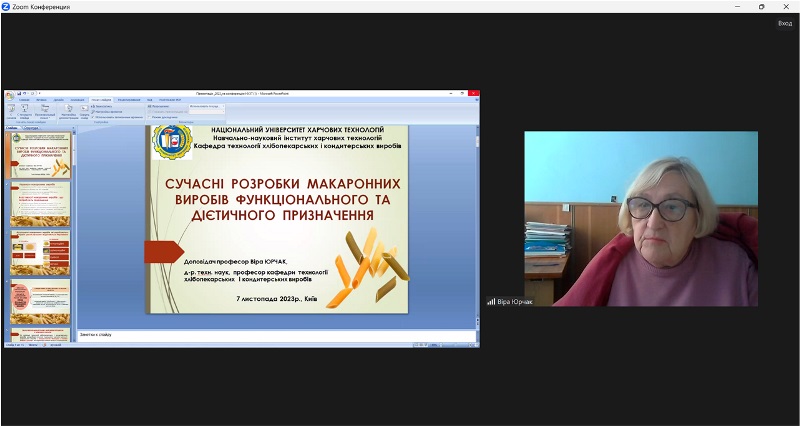Click Hide Slide (Скрыть слайд) button
The image size is (800, 426).
(x=84, y=112)
